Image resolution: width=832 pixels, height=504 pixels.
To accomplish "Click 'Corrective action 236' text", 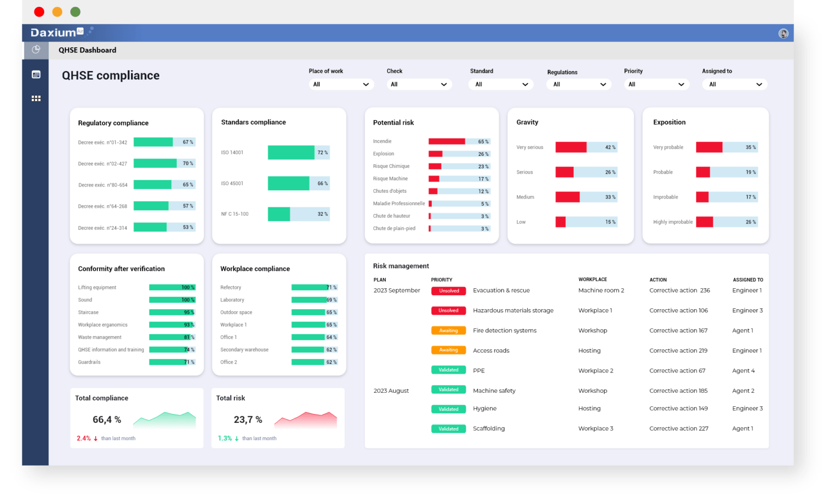I will tap(680, 290).
